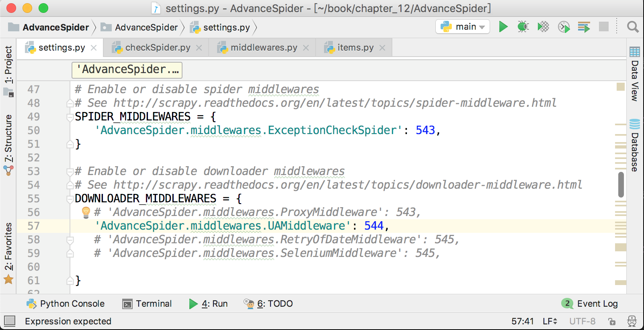The height and width of the screenshot is (330, 644).
Task: Open the main run configuration dropdown
Action: 463,27
